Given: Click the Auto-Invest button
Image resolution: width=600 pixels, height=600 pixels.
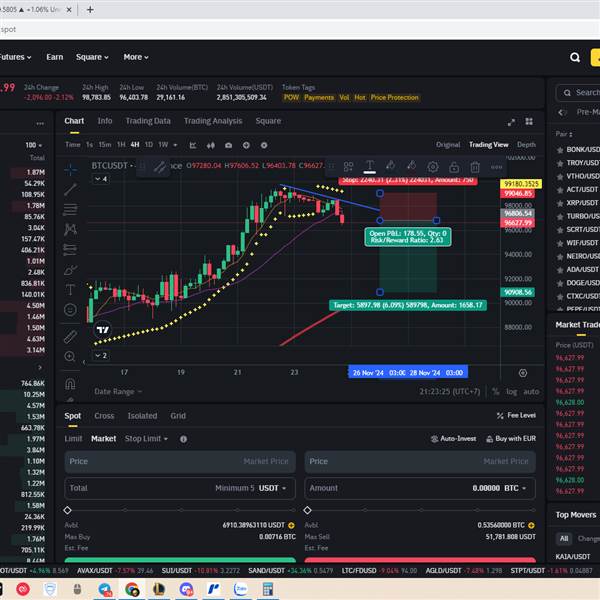Looking at the screenshot, I should (x=453, y=439).
